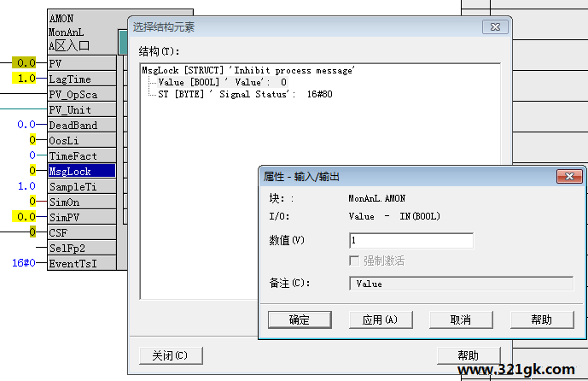Close the 属性 - 输入/输出 dialog
Image resolution: width=588 pixels, height=381 pixels.
(x=569, y=177)
